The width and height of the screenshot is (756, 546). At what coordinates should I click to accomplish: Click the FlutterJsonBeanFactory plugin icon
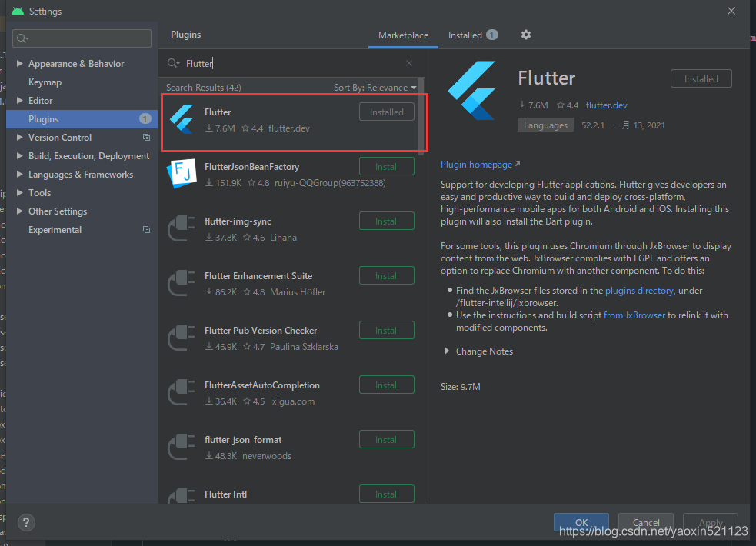(182, 174)
